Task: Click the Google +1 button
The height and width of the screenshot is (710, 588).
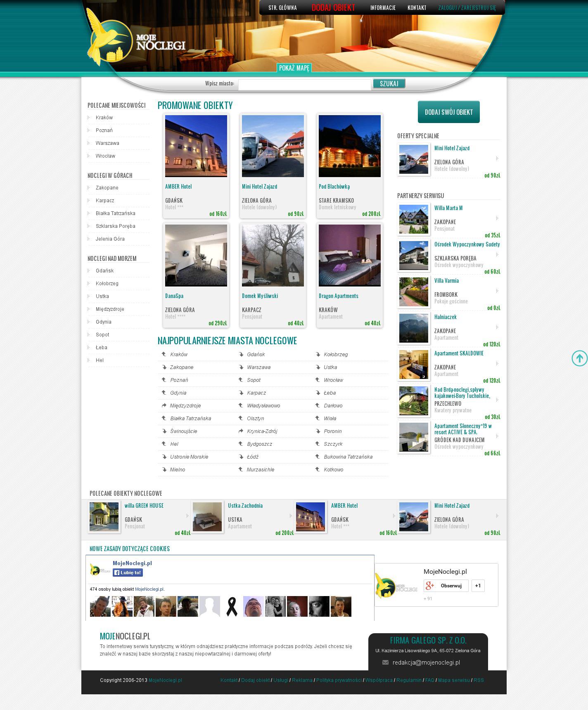Action: [478, 586]
